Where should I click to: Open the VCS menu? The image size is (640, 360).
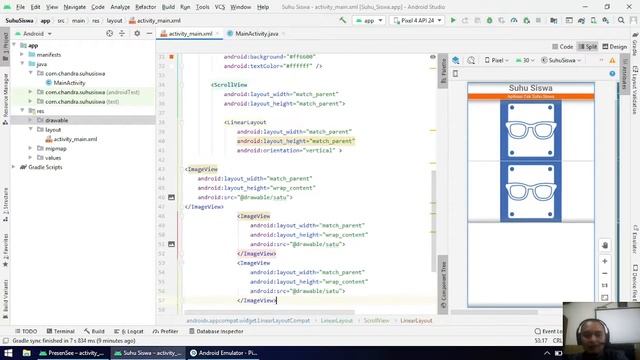pos(220,7)
